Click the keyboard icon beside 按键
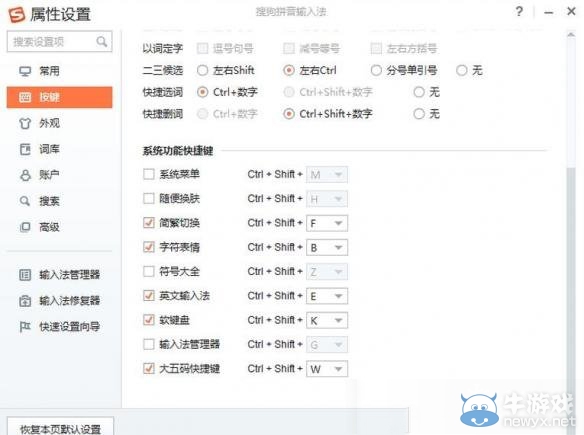This screenshot has width=584, height=435. (25, 97)
